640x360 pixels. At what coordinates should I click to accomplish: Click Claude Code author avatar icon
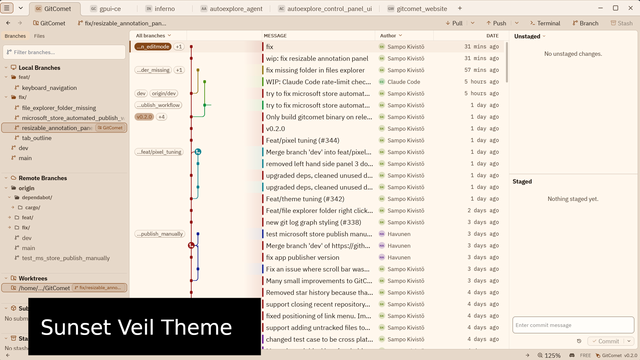point(382,82)
